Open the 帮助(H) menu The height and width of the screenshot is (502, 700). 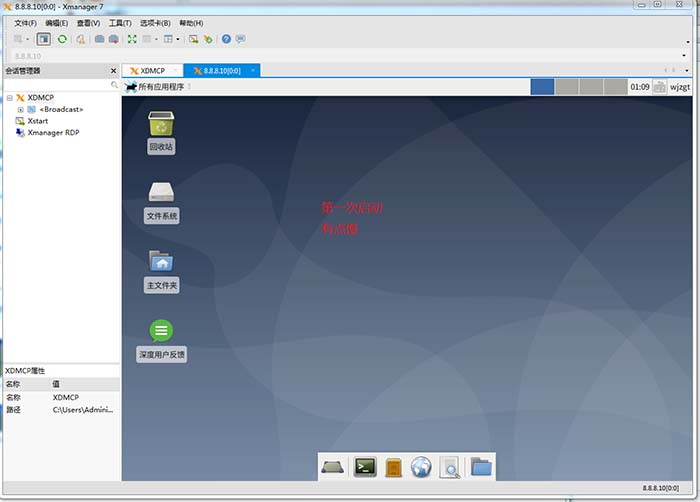coord(191,23)
